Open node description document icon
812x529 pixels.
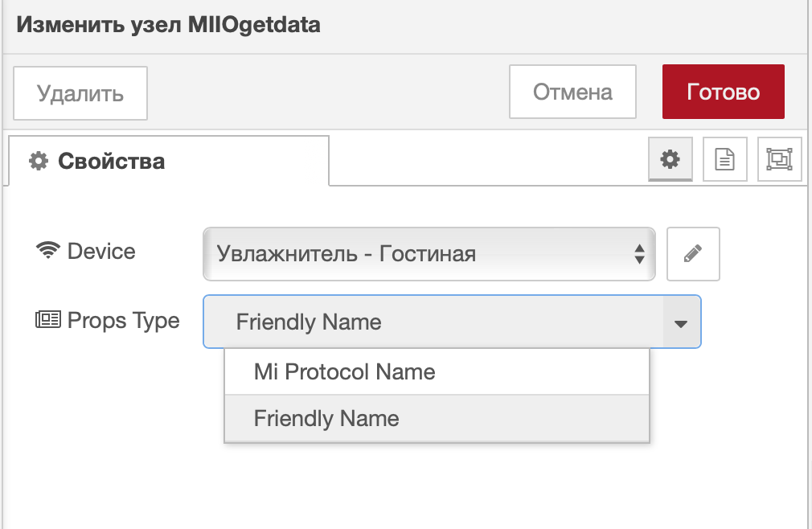pos(724,159)
